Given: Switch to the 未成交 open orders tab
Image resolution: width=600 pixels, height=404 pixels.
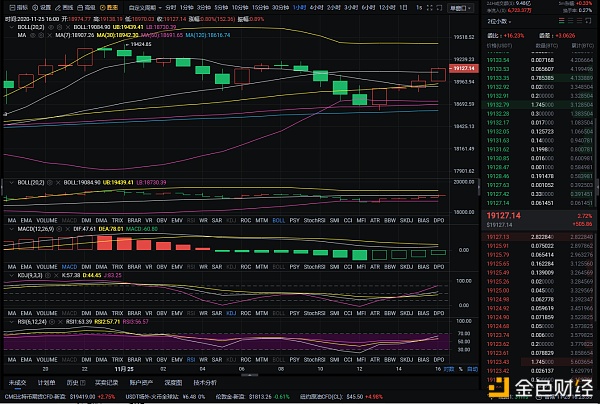Looking at the screenshot, I should click(17, 381).
